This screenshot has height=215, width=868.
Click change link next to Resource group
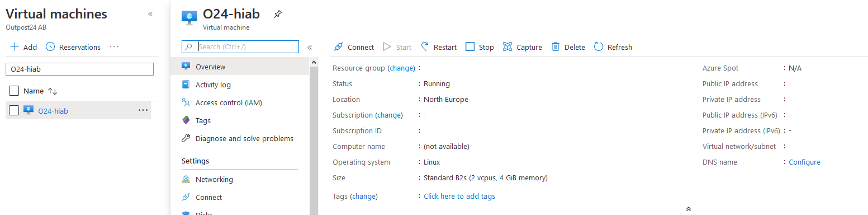(x=402, y=68)
